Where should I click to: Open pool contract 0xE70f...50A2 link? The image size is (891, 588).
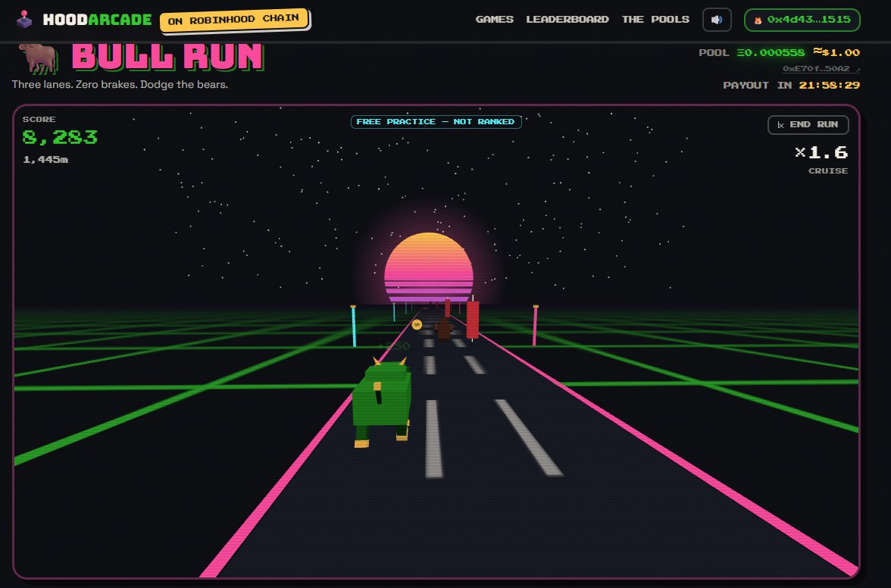point(821,69)
